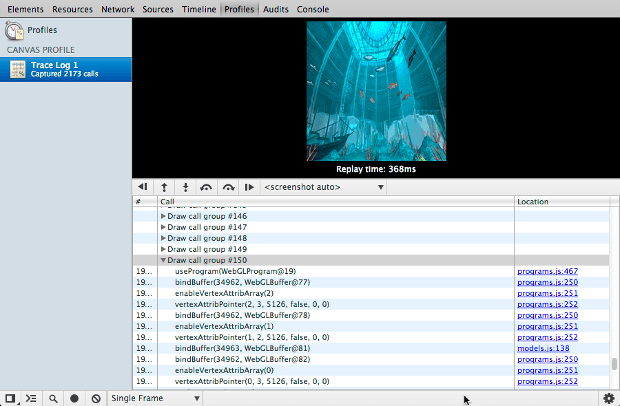The image size is (620, 406).
Task: Step forward to next draw call
Action: pos(227,187)
